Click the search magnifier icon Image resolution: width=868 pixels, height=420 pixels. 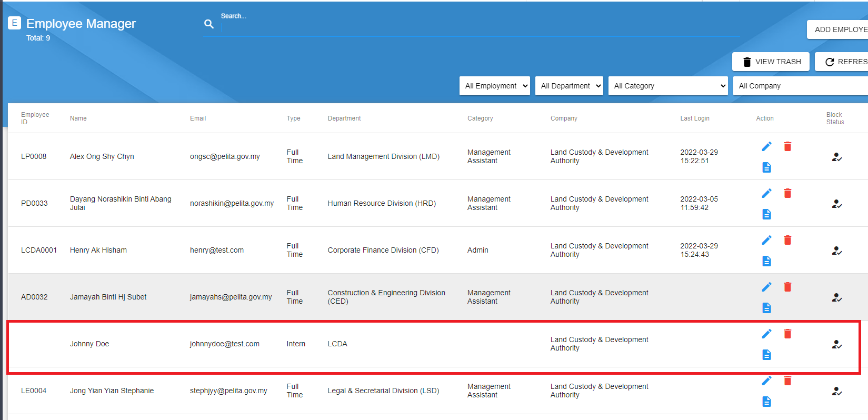[x=209, y=24]
